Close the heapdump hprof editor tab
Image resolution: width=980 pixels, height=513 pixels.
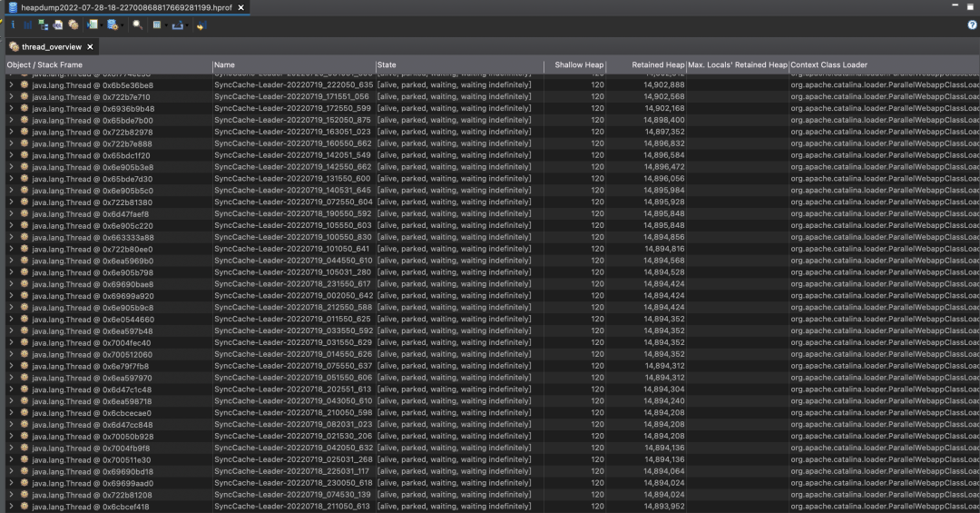[x=240, y=7]
